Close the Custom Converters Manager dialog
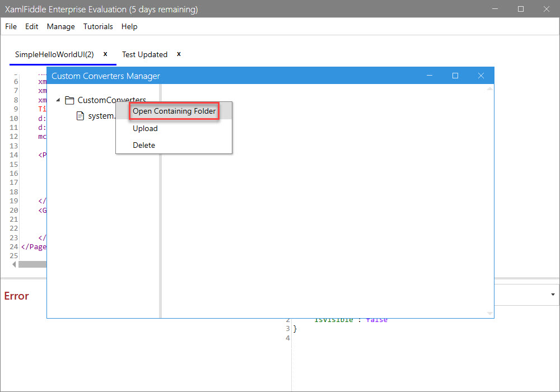The width and height of the screenshot is (560, 392). 480,76
